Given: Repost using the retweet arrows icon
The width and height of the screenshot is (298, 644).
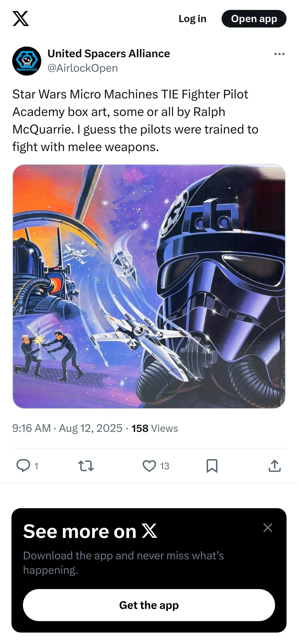Looking at the screenshot, I should pos(86,466).
